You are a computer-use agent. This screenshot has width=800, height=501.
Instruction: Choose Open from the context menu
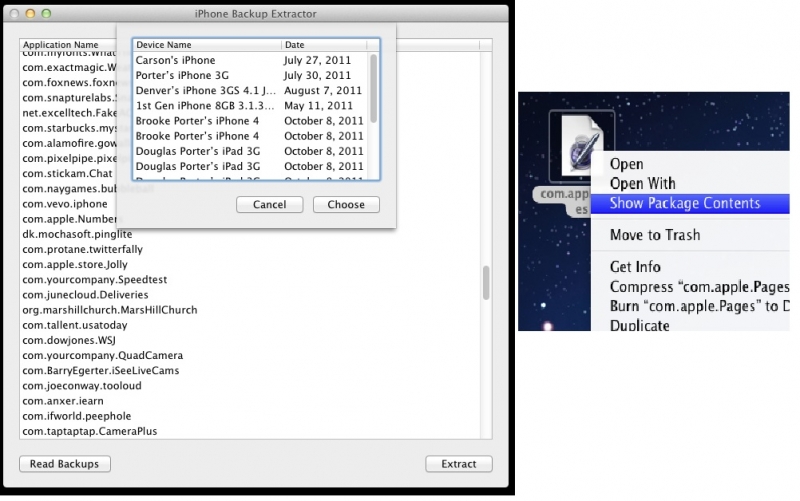tap(626, 164)
